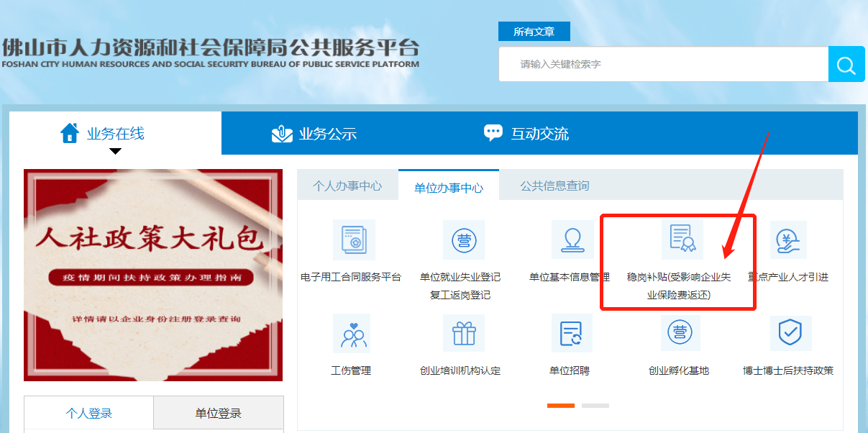Viewport: 868px width, 433px height.
Task: Click the 单位招聘 text link
Action: 570,370
